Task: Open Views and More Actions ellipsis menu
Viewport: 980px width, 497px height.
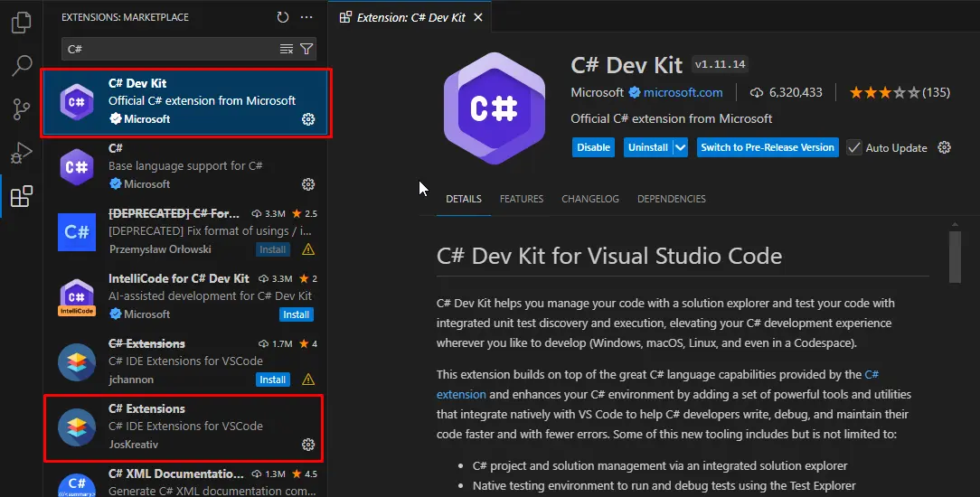Action: coord(306,17)
